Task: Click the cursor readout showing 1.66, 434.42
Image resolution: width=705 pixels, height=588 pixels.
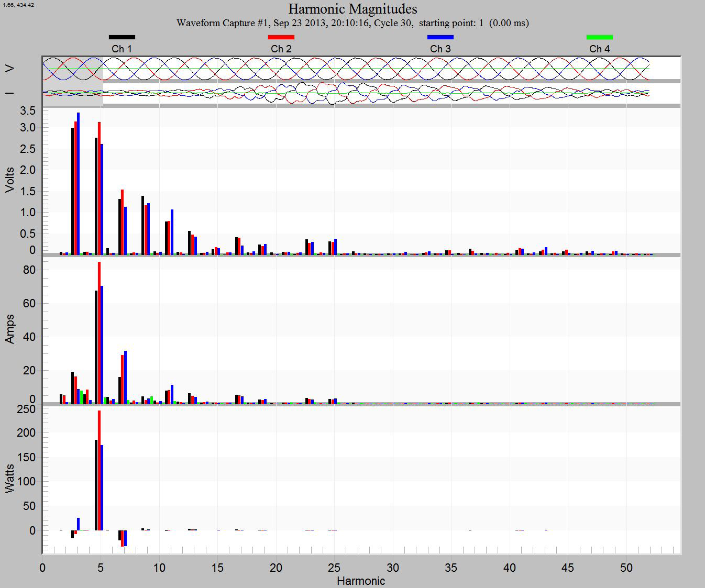Action: coord(17,4)
